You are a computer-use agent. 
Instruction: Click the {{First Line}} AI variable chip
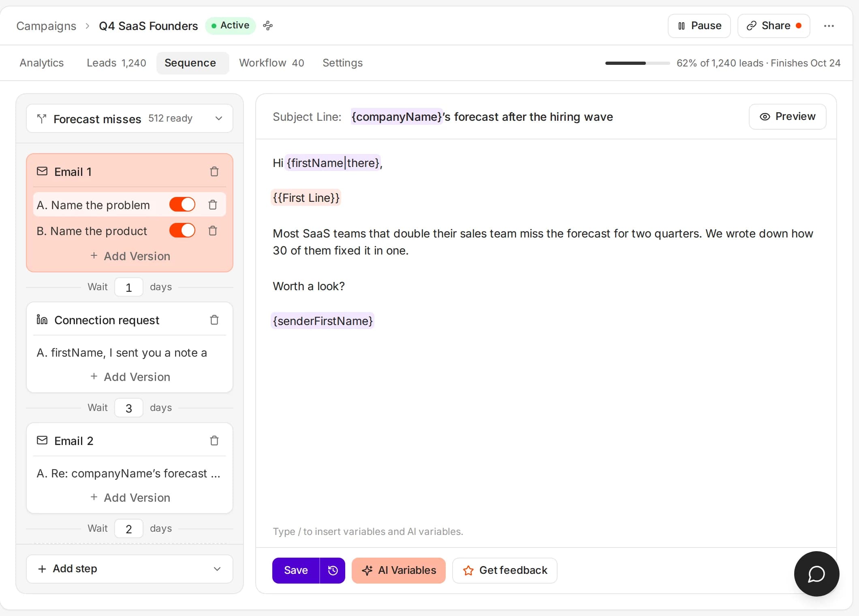tap(306, 198)
